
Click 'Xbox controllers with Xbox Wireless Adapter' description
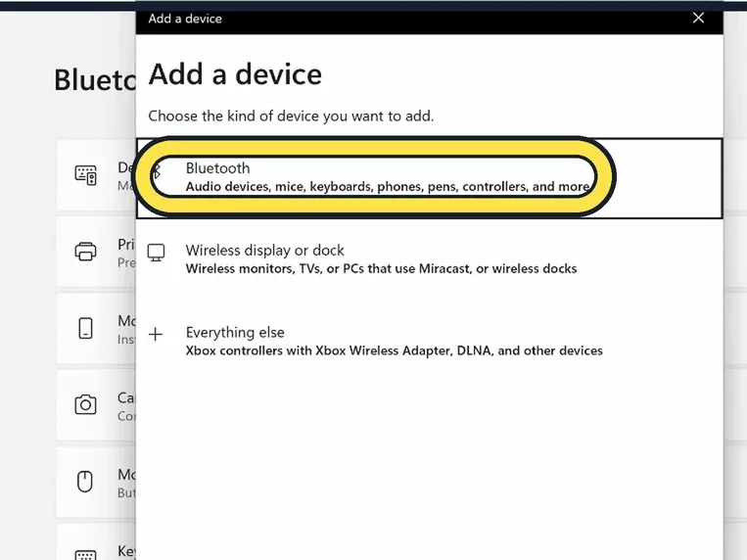394,350
